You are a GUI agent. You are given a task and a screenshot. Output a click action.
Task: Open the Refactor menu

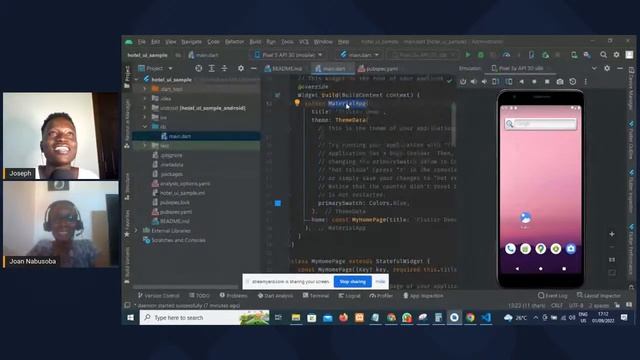[234, 42]
